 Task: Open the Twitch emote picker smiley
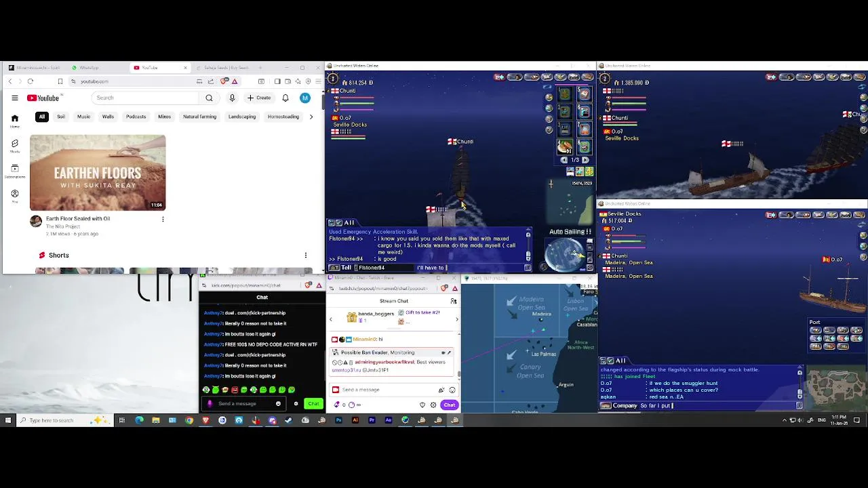(452, 390)
